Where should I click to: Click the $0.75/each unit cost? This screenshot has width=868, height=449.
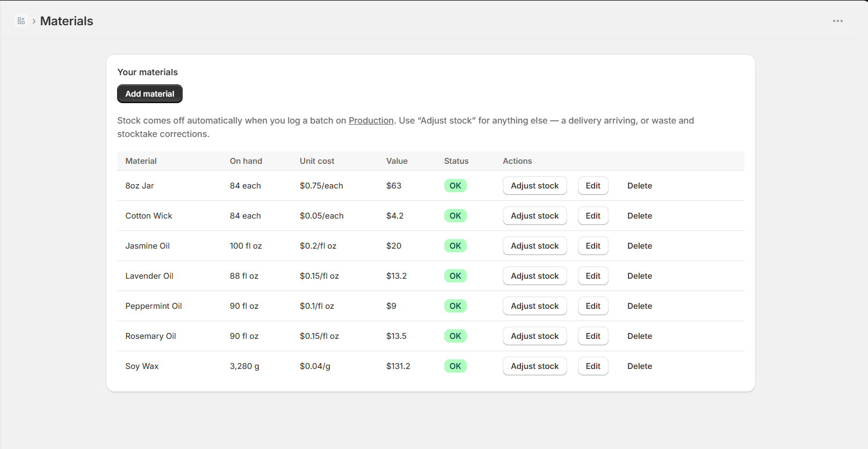pos(321,186)
